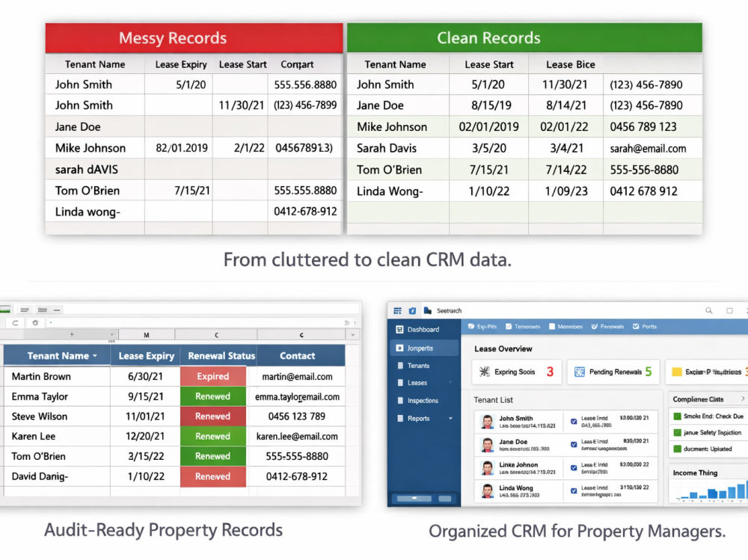
Task: Click the align-lines icon in spreadsheet top bar
Action: (x=25, y=310)
